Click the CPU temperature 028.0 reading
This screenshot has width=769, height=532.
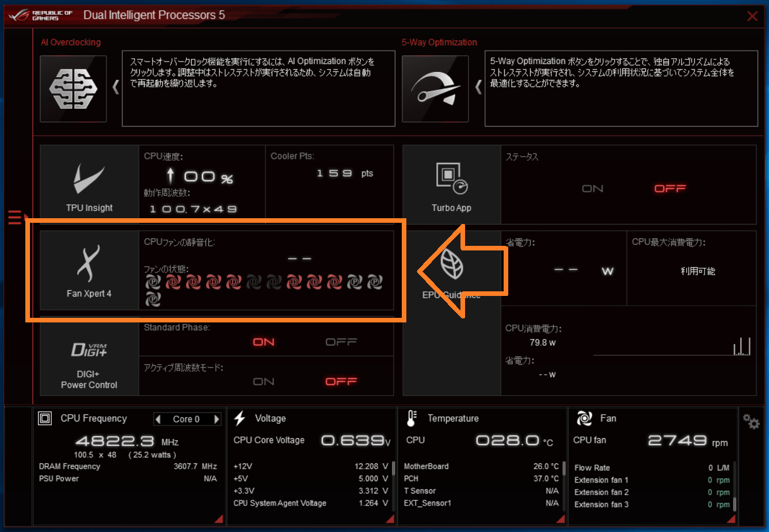pos(515,441)
